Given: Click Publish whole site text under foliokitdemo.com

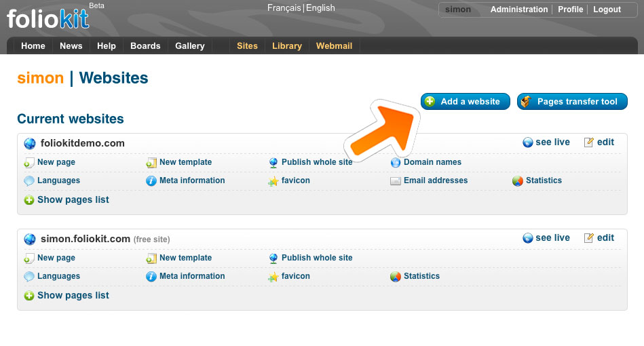Looking at the screenshot, I should click(317, 162).
